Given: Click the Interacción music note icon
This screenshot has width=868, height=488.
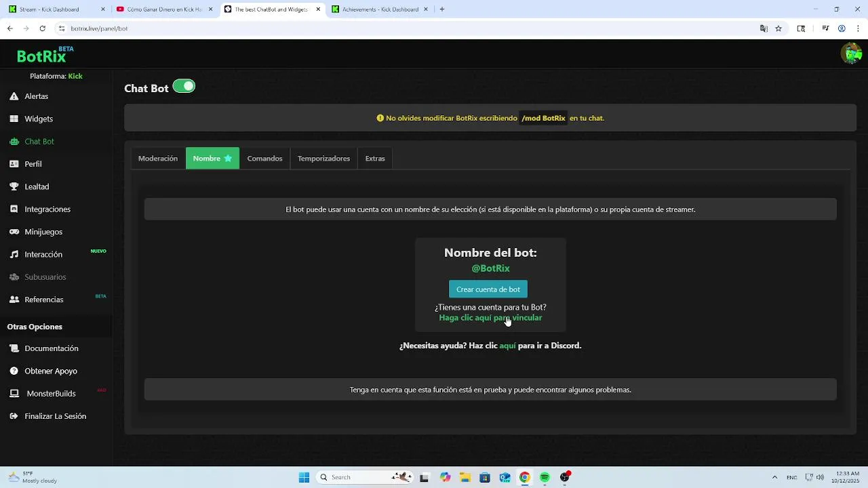Looking at the screenshot, I should [x=14, y=254].
